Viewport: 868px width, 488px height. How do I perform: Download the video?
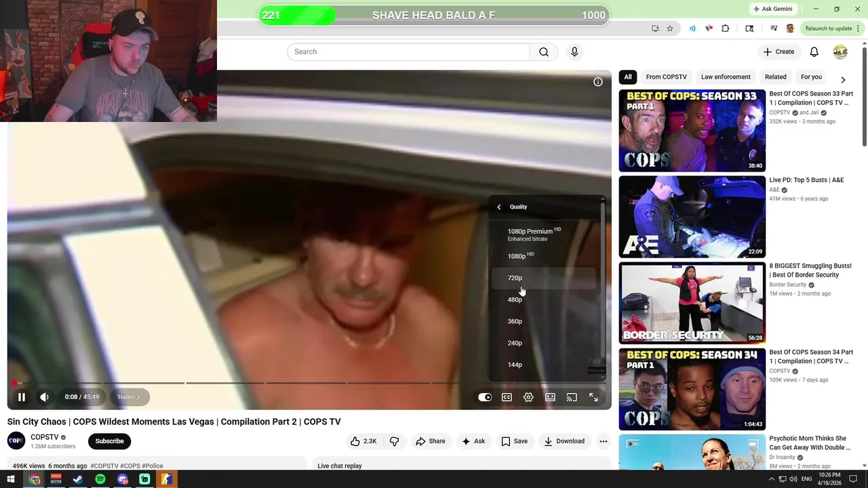pos(564,441)
